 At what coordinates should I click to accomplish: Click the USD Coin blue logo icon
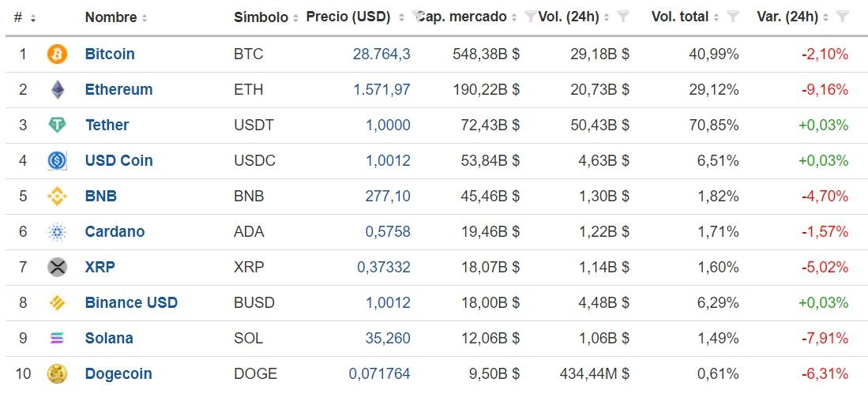pos(57,160)
